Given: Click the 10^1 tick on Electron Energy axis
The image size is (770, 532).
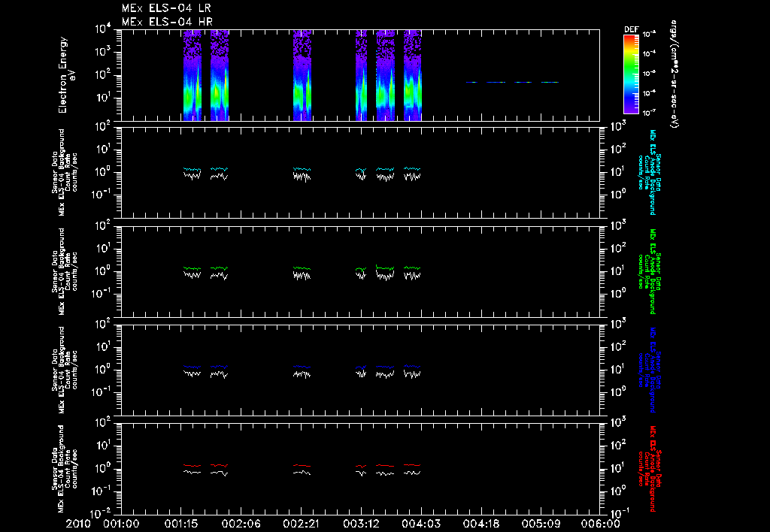Looking at the screenshot, I should [102, 98].
